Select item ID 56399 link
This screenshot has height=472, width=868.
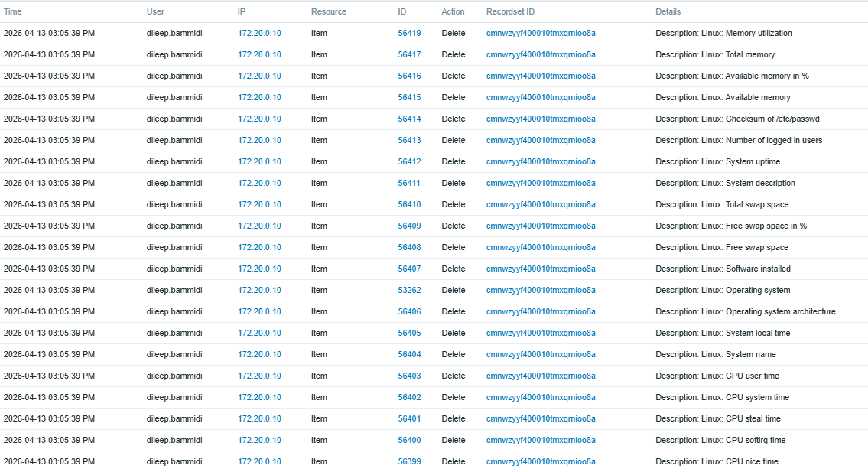(409, 462)
